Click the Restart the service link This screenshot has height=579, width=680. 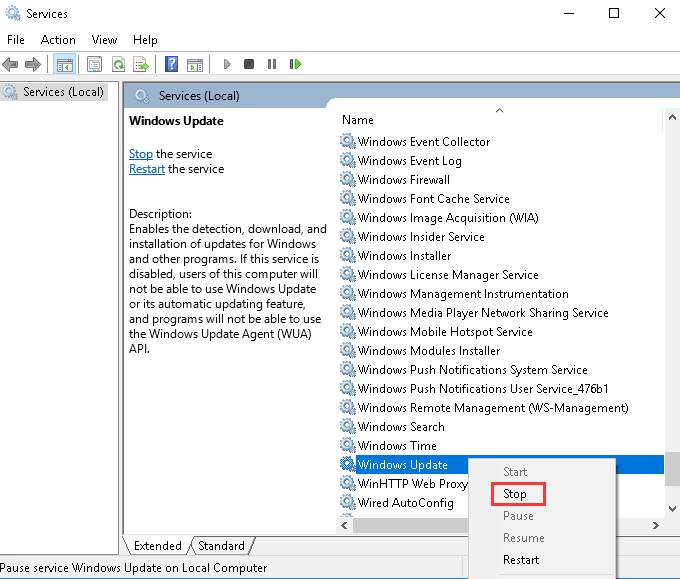pyautogui.click(x=147, y=169)
